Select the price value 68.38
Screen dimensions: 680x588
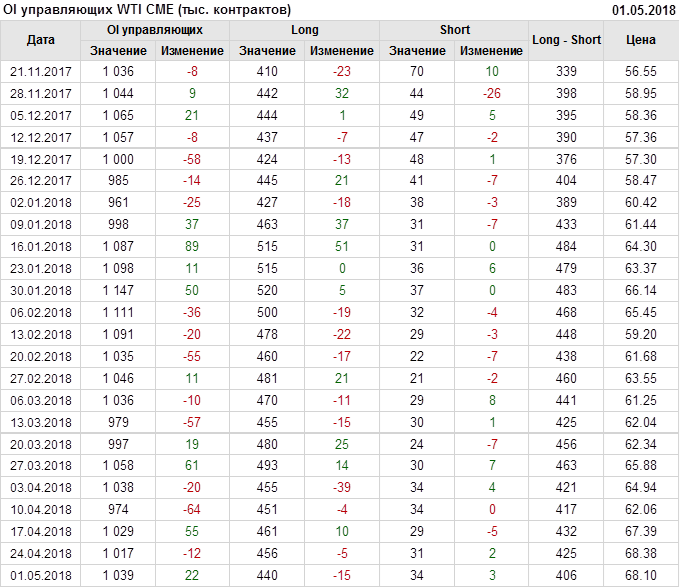click(641, 554)
